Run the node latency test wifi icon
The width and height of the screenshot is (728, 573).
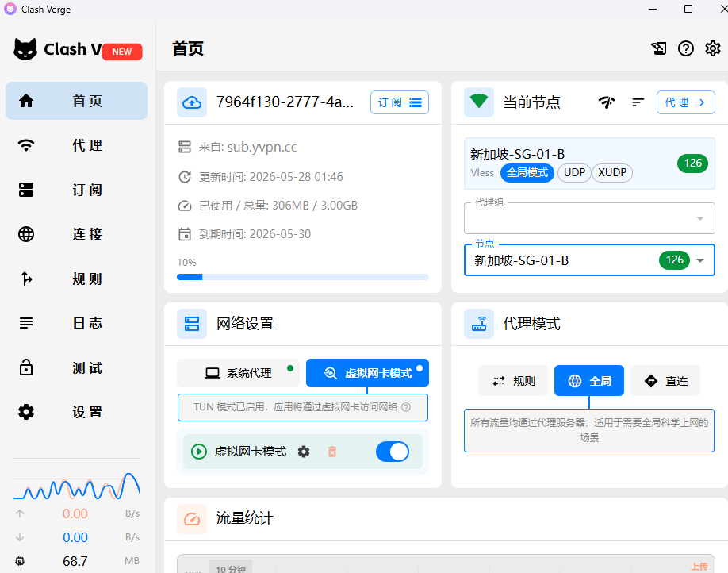tap(607, 102)
